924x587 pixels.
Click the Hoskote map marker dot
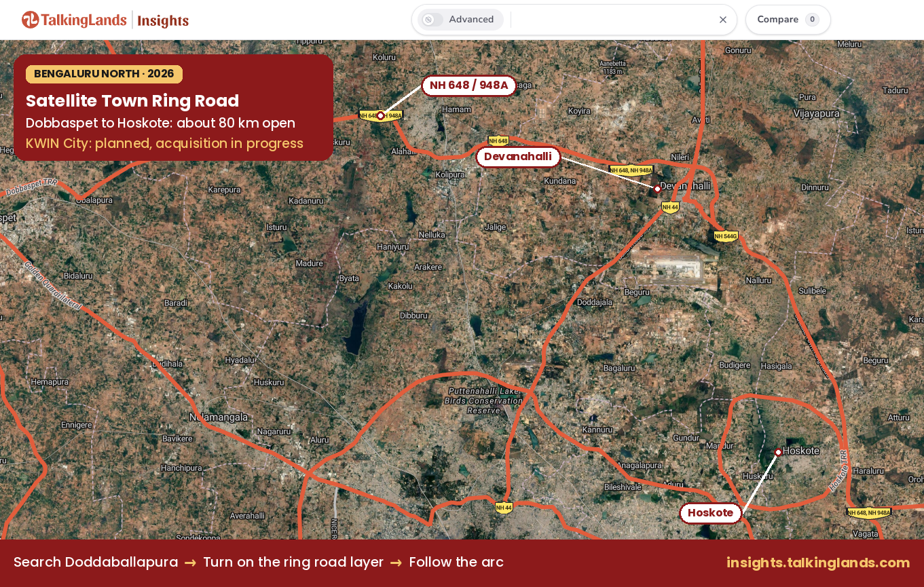(778, 452)
